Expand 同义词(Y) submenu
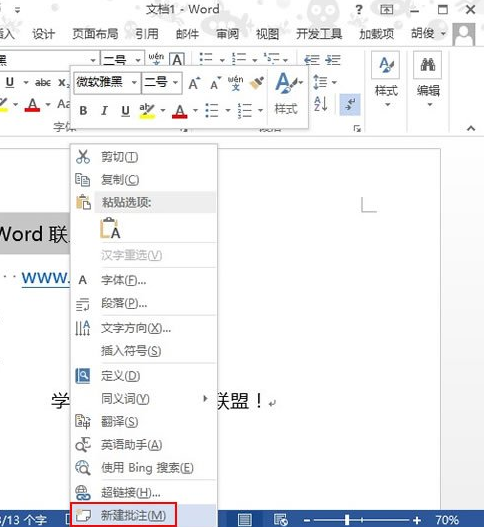This screenshot has height=527, width=498. click(x=143, y=399)
